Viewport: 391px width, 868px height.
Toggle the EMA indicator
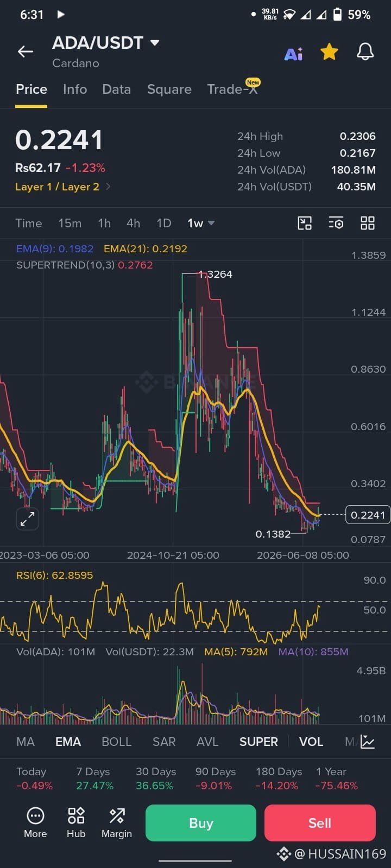click(x=68, y=742)
